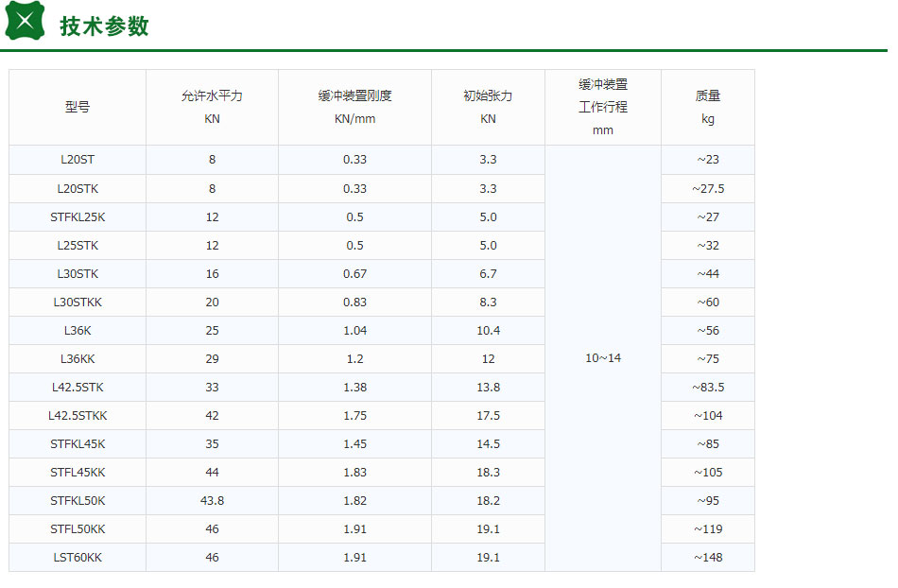Click the 技术参数 section heading

(104, 26)
